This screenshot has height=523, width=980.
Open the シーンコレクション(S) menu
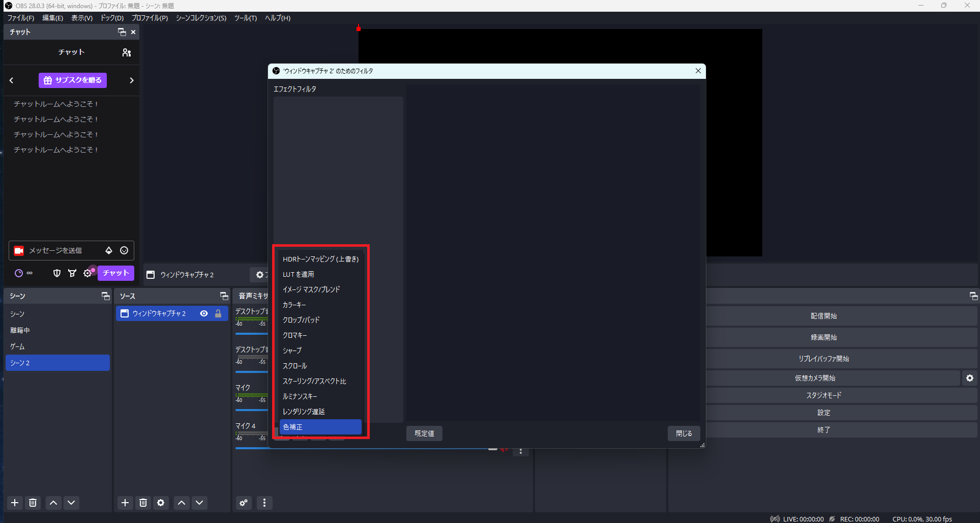pos(201,18)
